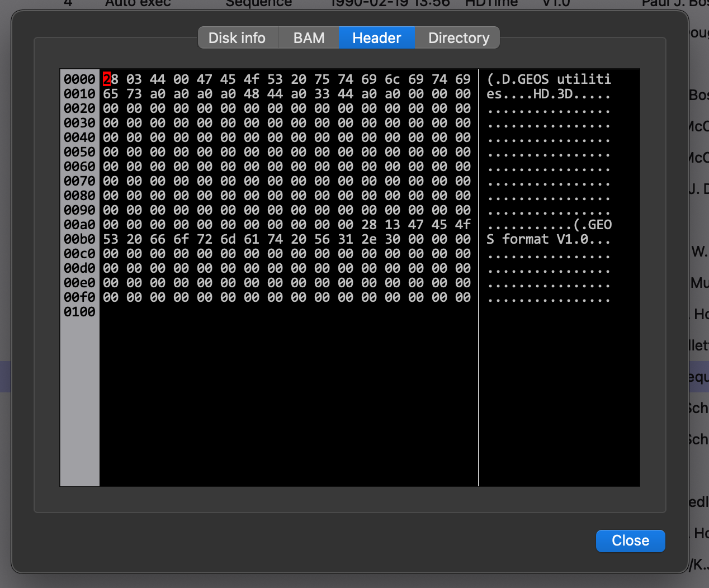This screenshot has width=709, height=588.
Task: Click offset label 00b0
Action: coord(79,239)
